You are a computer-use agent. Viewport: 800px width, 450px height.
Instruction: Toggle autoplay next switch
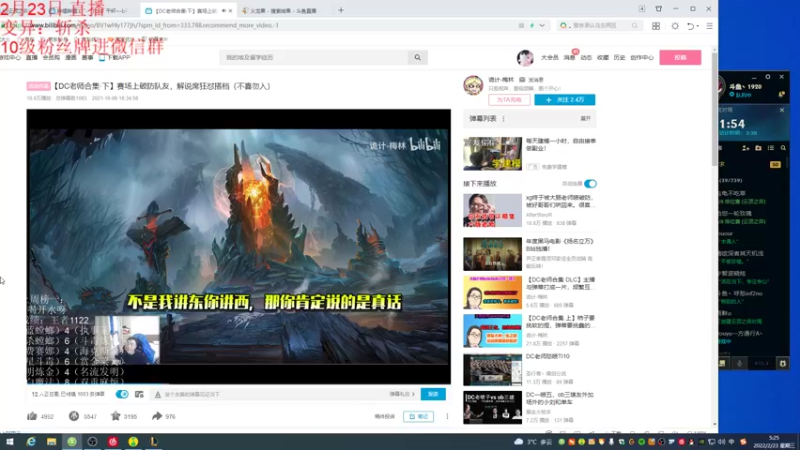[590, 184]
